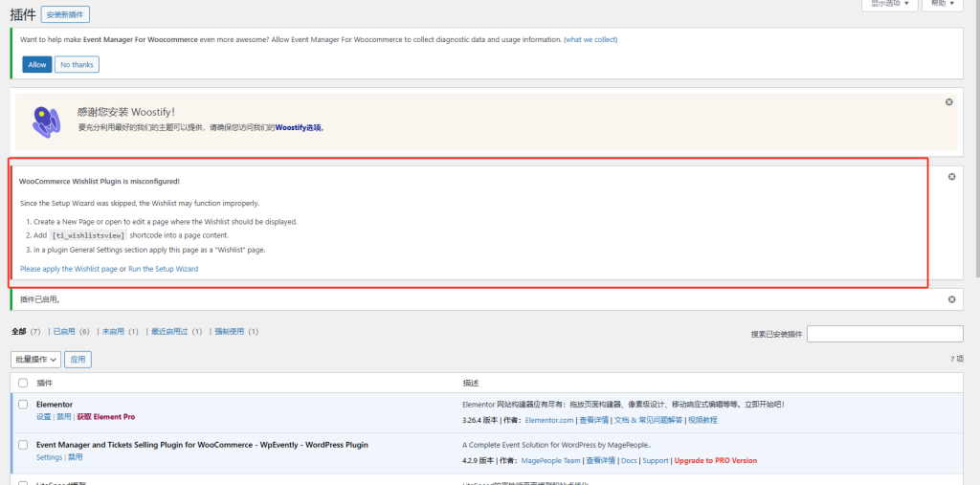Click Upgrade to PRO Version link
This screenshot has width=980, height=485.
pos(715,460)
